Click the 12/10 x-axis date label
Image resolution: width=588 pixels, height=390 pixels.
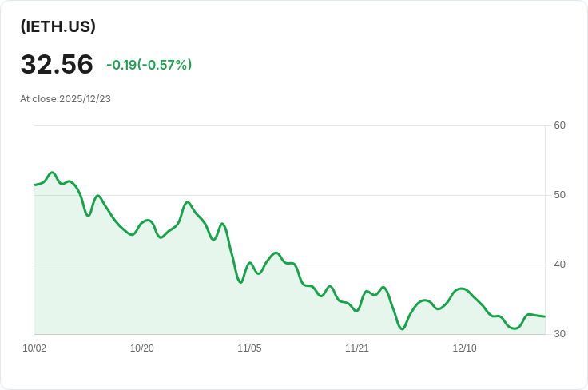click(x=464, y=348)
